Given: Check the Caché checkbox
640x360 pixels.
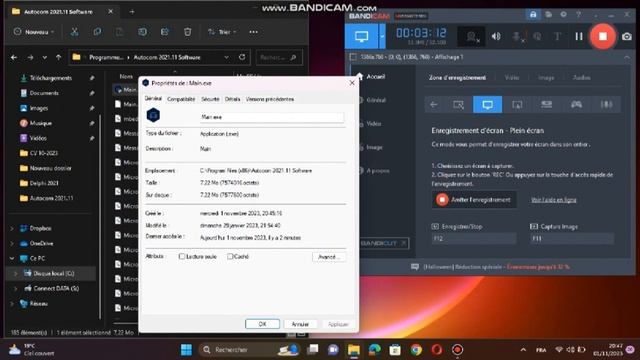Looking at the screenshot, I should [x=230, y=256].
